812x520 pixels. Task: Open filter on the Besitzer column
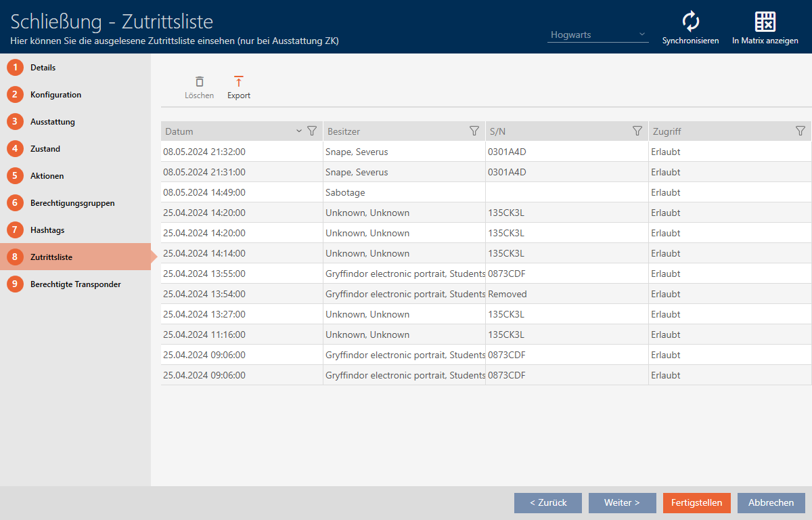pos(474,131)
